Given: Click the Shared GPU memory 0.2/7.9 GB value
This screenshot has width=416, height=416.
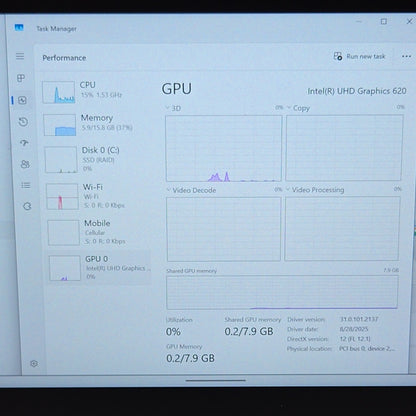Looking at the screenshot, I should pos(249,331).
